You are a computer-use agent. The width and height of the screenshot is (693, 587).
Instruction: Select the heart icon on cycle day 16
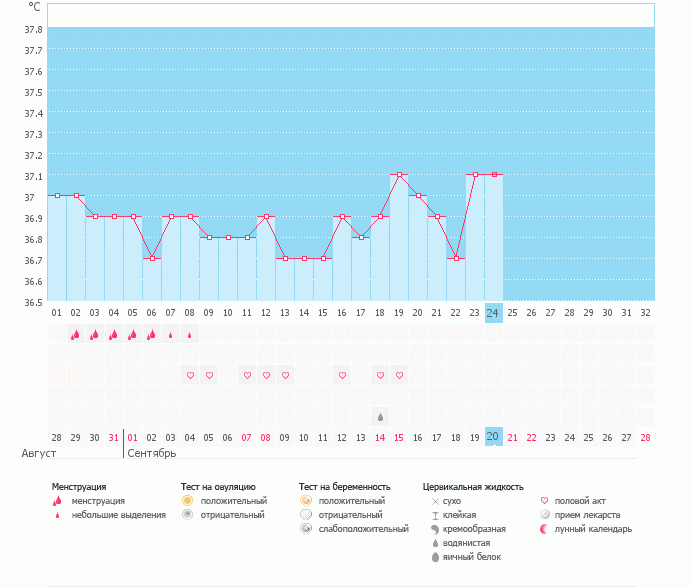click(x=342, y=375)
